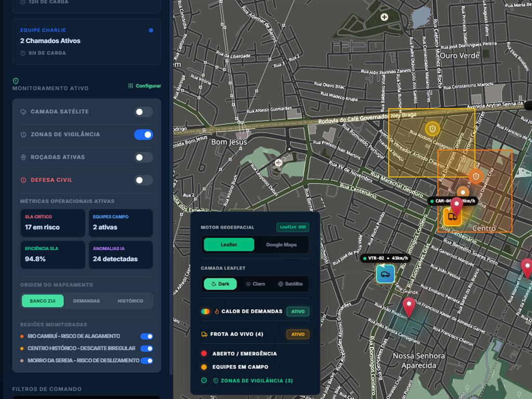Switch on the Defesa Civil toggle
The width and height of the screenshot is (532, 399).
pyautogui.click(x=143, y=180)
